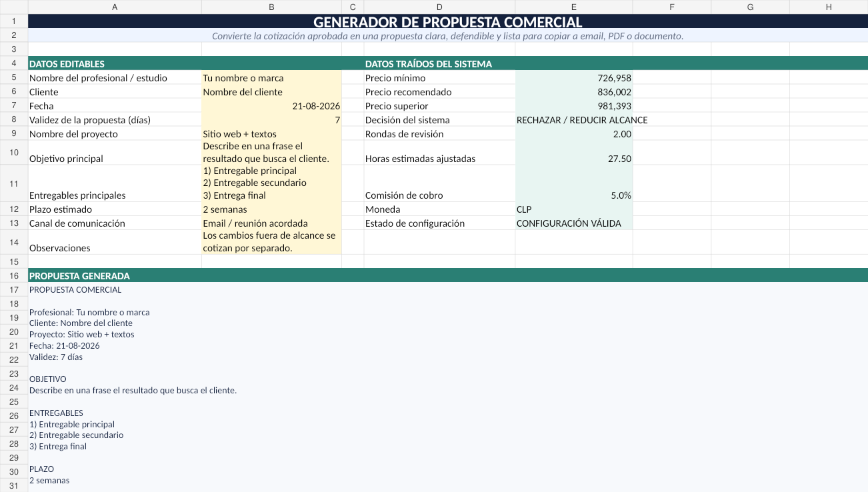Click the 'Precio recomendado' label
The width and height of the screenshot is (868, 492).
[409, 92]
